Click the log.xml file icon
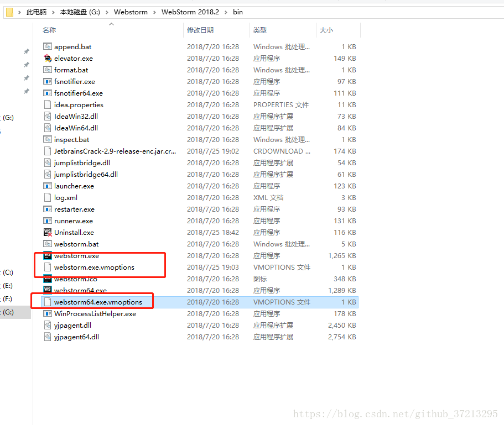 pos(48,197)
